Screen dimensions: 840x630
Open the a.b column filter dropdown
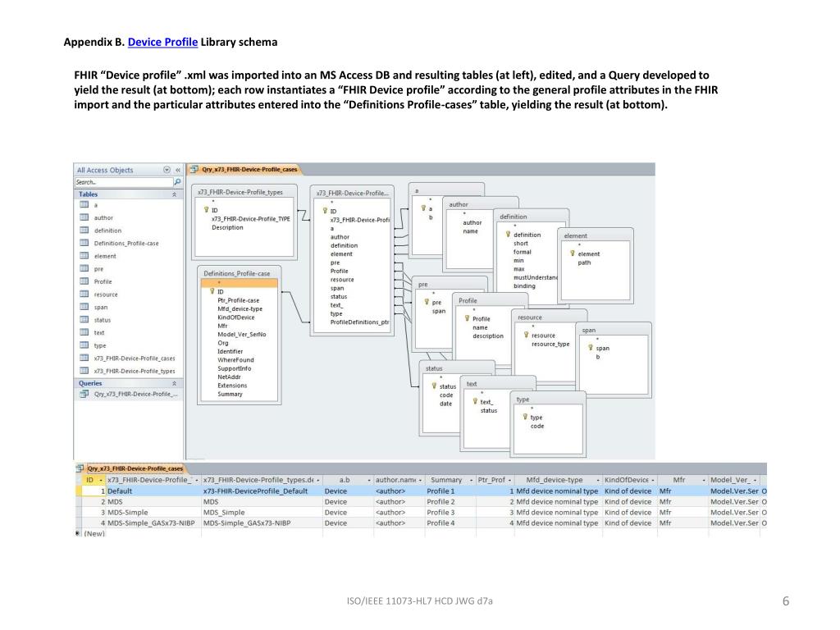pos(368,480)
